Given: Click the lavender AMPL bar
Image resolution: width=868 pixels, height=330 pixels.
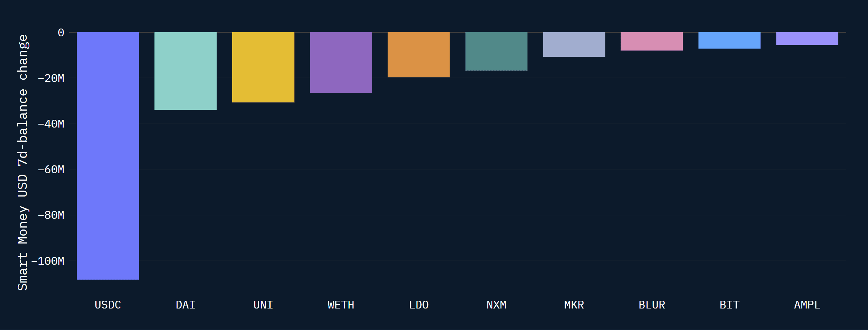Looking at the screenshot, I should pos(807,39).
